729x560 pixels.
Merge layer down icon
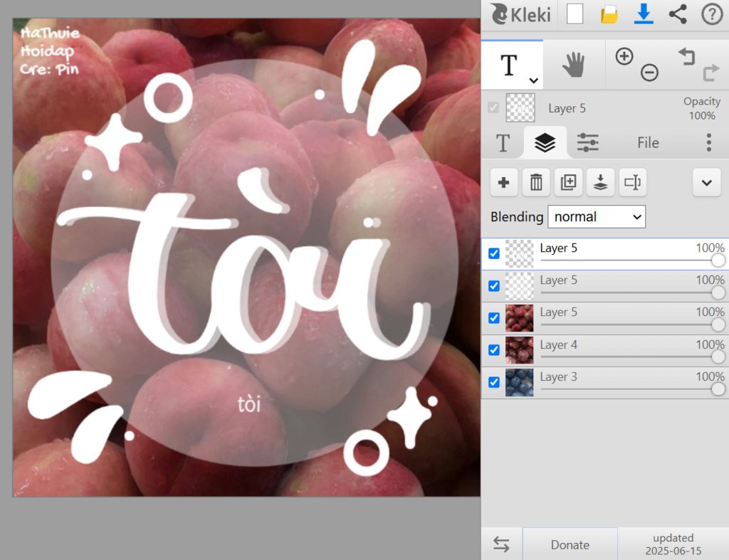[x=600, y=183]
